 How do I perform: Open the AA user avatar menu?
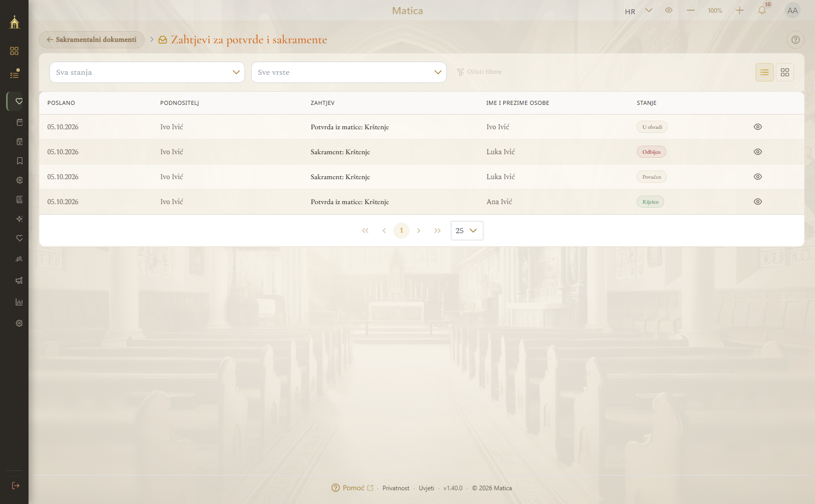click(x=793, y=10)
